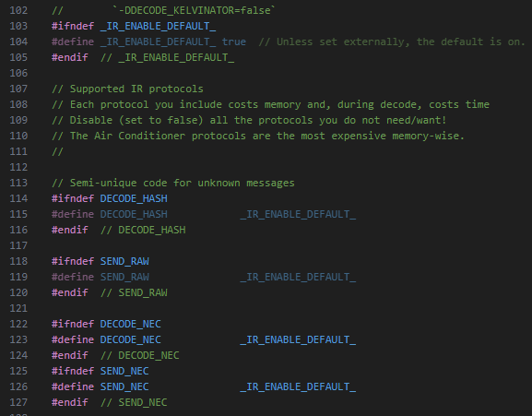Click the DDECODE_KELVINATOR=false comment text
The height and width of the screenshot is (416, 532).
tap(194, 10)
